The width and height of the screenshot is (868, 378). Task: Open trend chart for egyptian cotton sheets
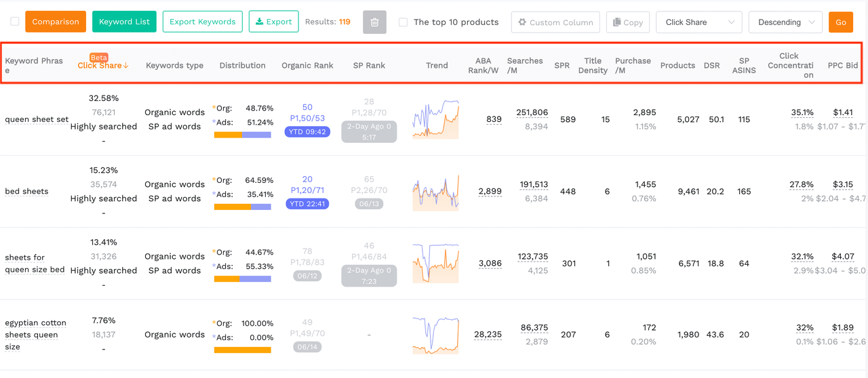click(436, 335)
